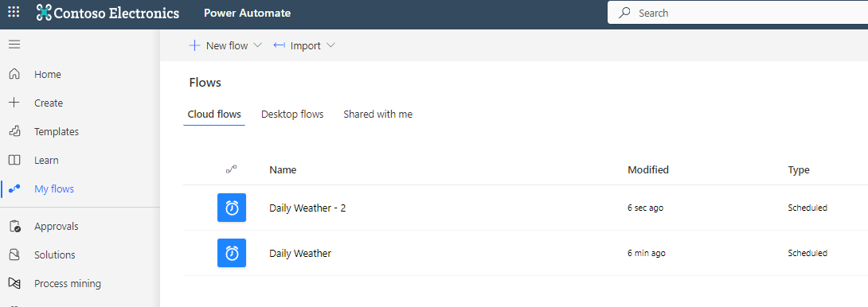868x307 pixels.
Task: Open the Daily Weather flow
Action: tap(300, 254)
